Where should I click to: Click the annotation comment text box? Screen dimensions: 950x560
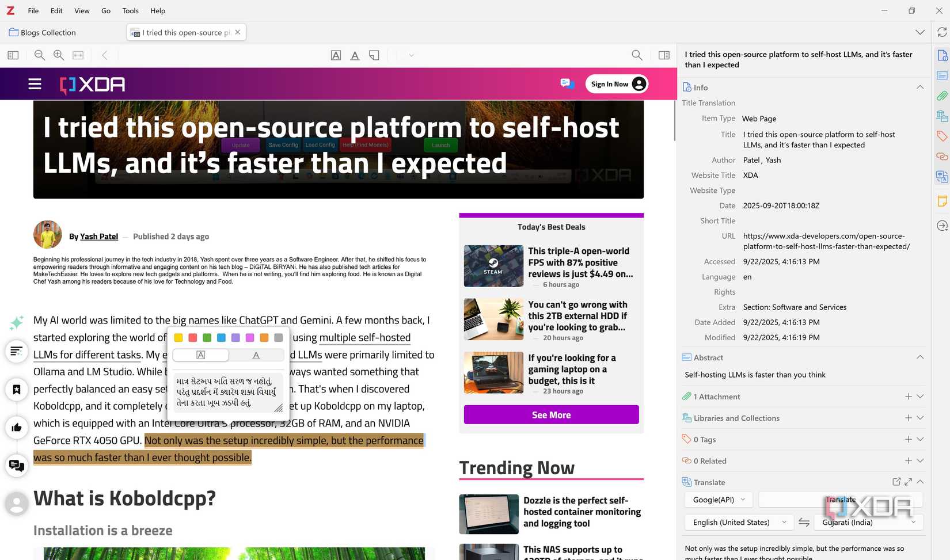[228, 392]
